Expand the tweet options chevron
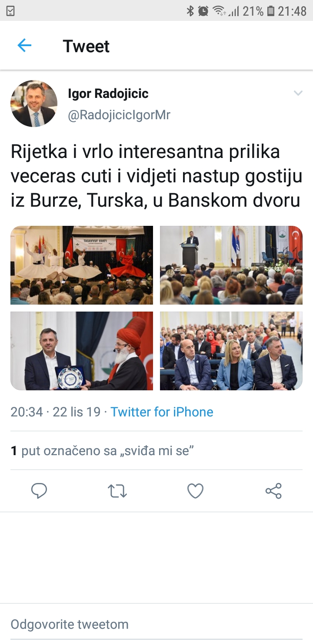This screenshot has height=644, width=313. [298, 93]
